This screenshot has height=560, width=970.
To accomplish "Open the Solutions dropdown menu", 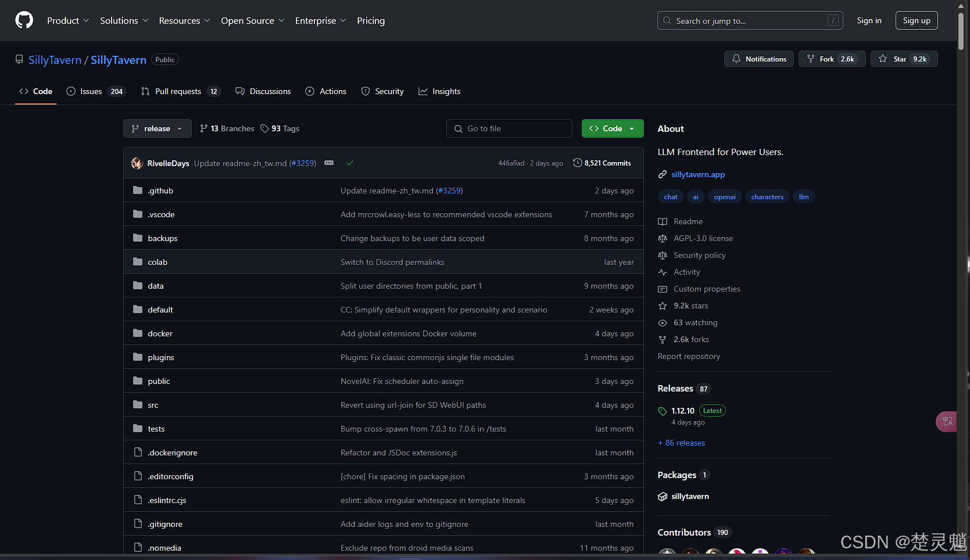I will pos(124,21).
